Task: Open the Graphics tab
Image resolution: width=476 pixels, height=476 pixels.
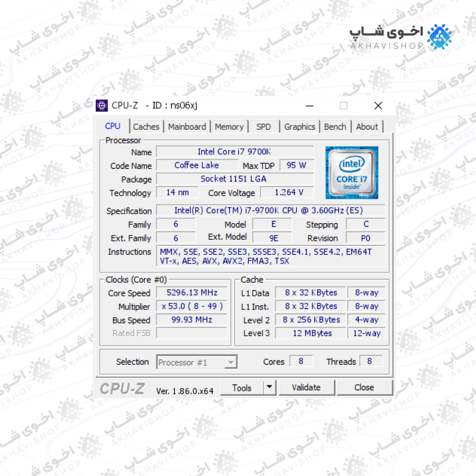Action: pos(300,127)
